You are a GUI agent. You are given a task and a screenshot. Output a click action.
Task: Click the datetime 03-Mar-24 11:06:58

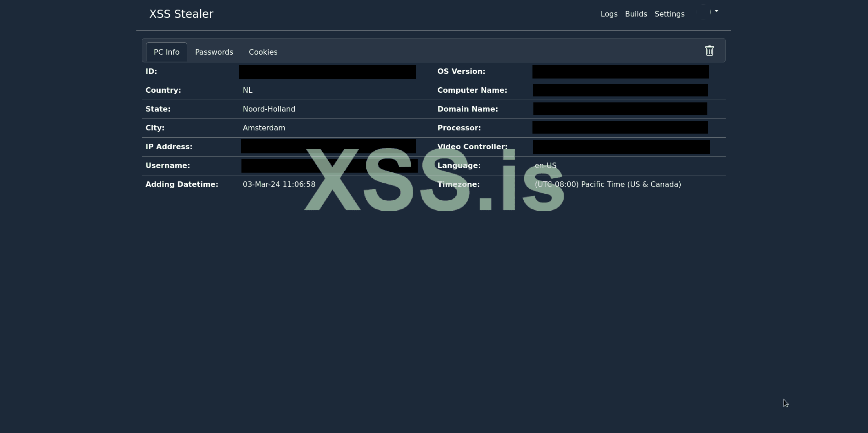pos(279,185)
